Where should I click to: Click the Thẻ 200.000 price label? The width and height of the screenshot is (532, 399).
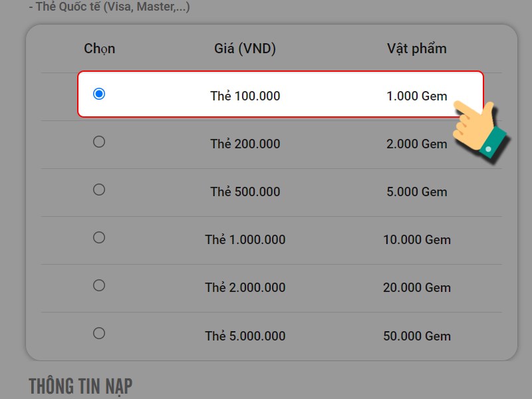coord(245,144)
